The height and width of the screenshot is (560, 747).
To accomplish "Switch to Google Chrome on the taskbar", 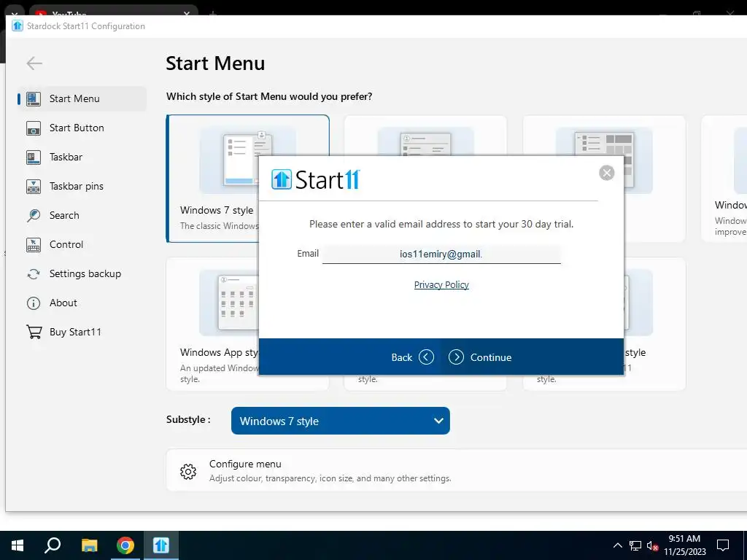I will [125, 545].
